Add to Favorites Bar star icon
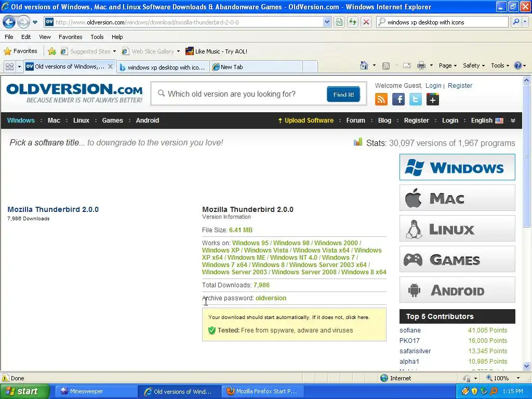 [51, 51]
